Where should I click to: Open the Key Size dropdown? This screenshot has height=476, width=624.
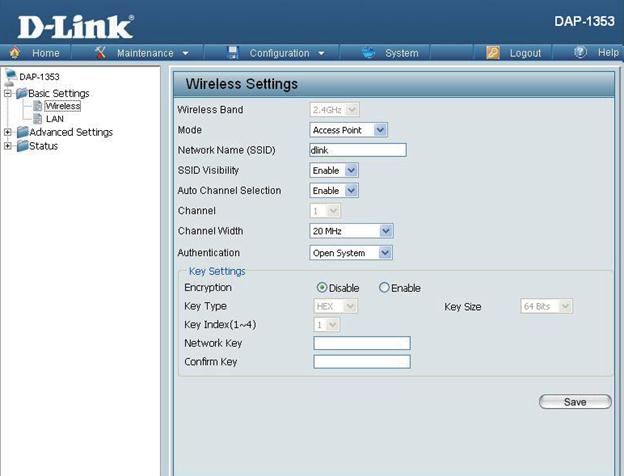pos(546,306)
